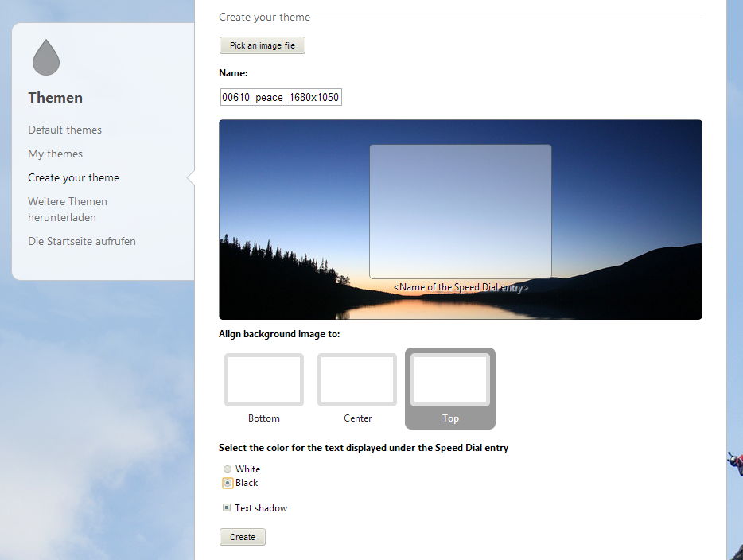Click the 'Themen' sidebar heading
Viewport: 743px width, 560px height.
point(56,98)
